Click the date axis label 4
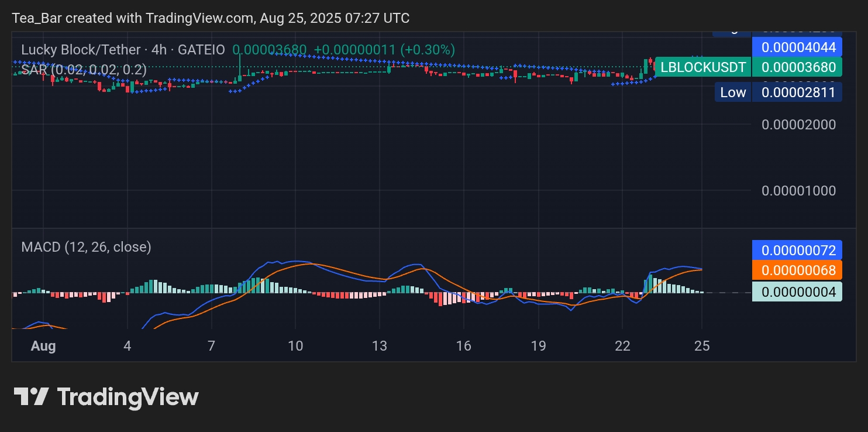This screenshot has height=432, width=868. [127, 346]
